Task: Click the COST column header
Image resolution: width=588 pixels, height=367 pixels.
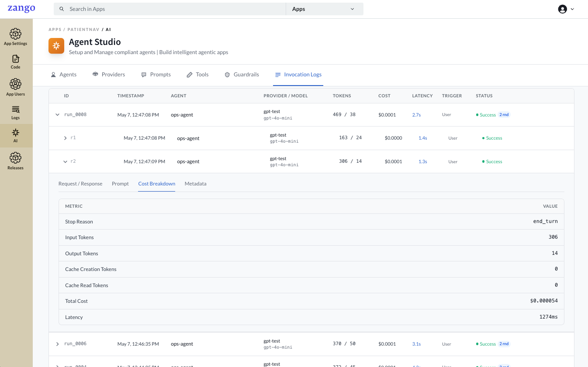Action: tap(384, 96)
